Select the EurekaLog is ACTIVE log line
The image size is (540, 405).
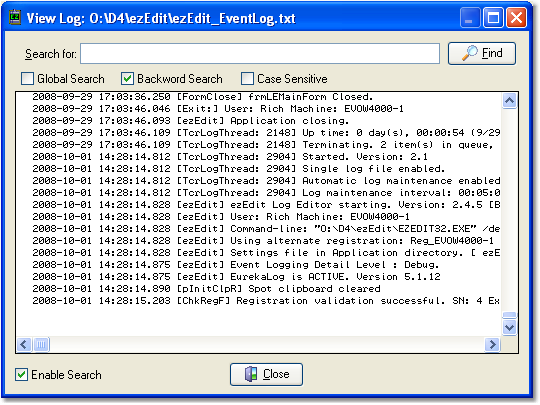coord(236,277)
